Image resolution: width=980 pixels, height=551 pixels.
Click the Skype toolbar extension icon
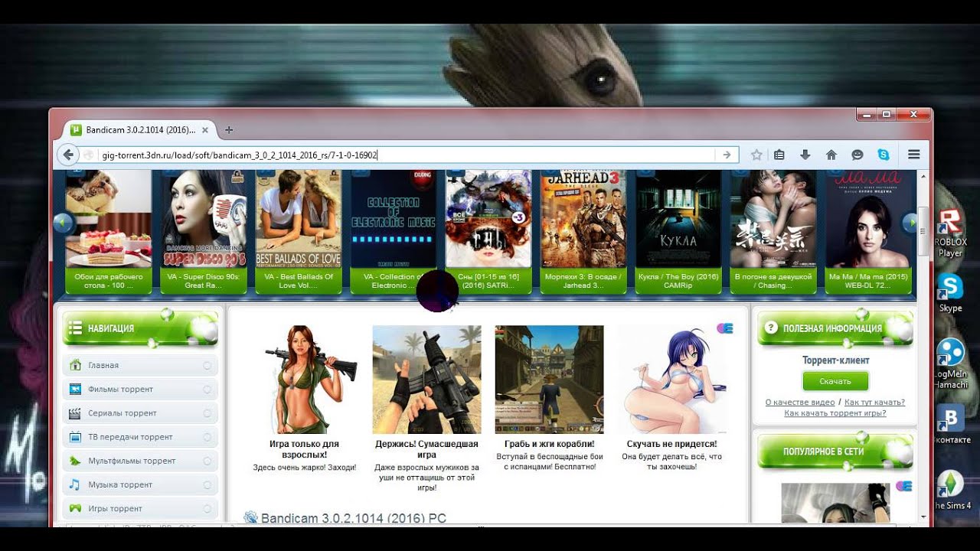point(884,155)
